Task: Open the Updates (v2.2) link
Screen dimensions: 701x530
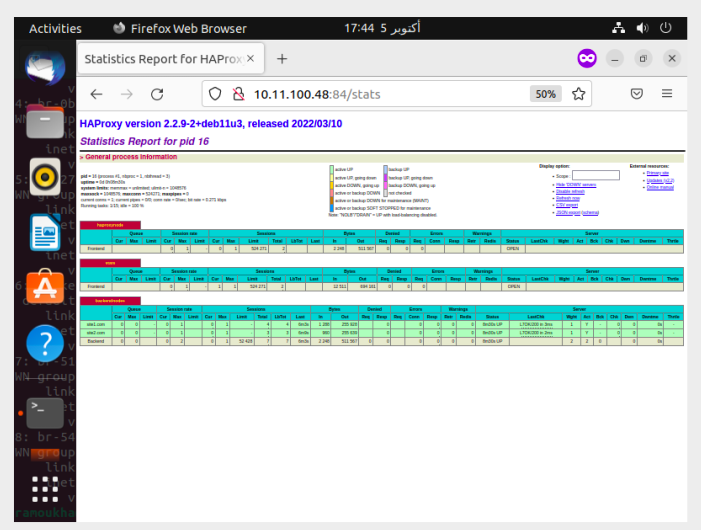Action: coord(660,180)
